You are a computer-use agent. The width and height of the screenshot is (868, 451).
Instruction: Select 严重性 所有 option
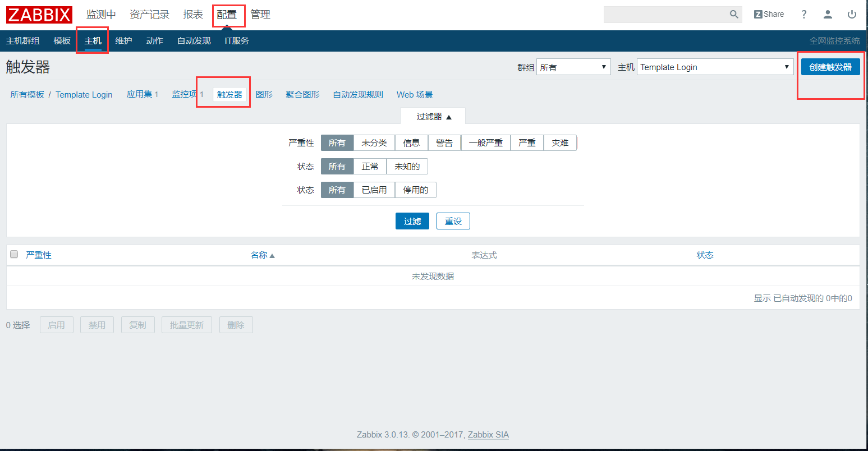pyautogui.click(x=337, y=143)
